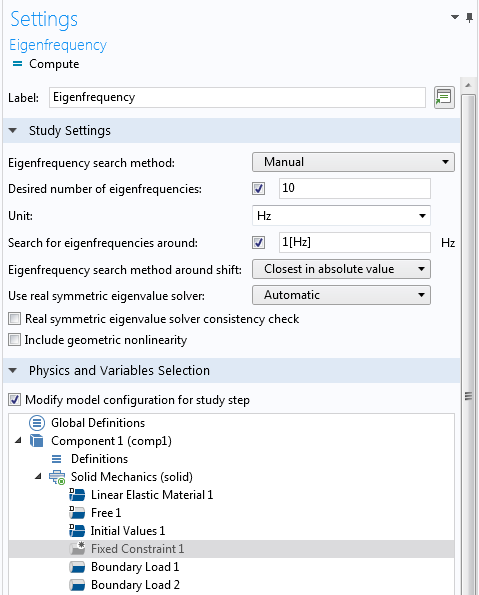Collapse the Study Settings section
The image size is (479, 595).
[x=13, y=131]
